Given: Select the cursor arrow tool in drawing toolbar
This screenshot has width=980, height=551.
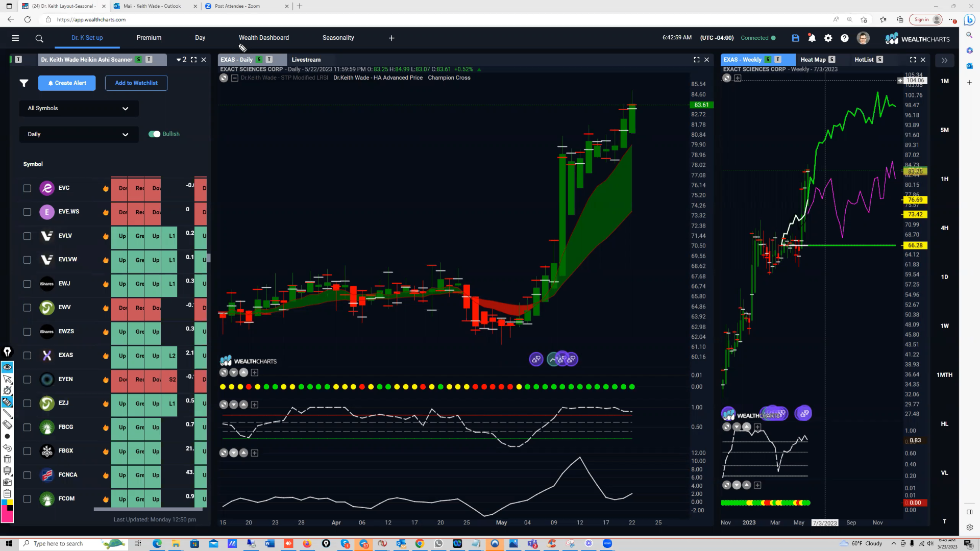Looking at the screenshot, I should [7, 379].
